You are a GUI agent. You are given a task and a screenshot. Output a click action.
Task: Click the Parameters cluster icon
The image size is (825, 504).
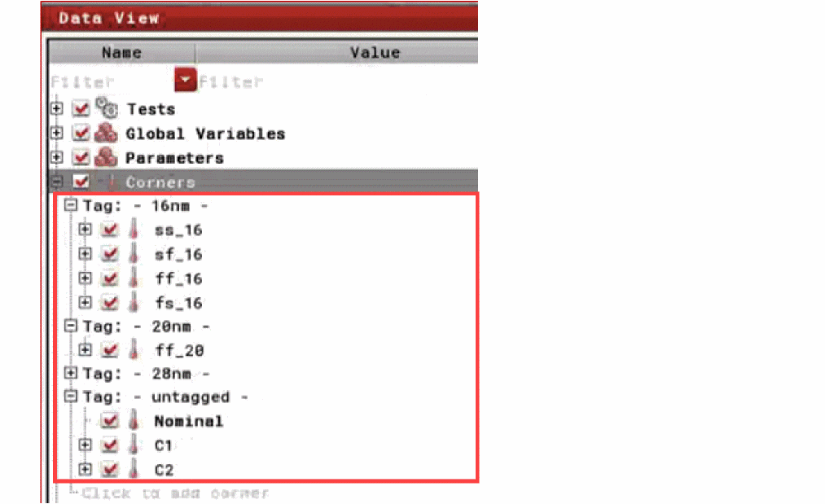(107, 157)
